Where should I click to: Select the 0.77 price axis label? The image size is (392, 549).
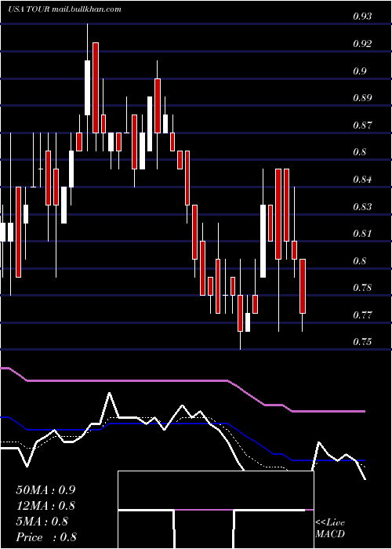[362, 314]
